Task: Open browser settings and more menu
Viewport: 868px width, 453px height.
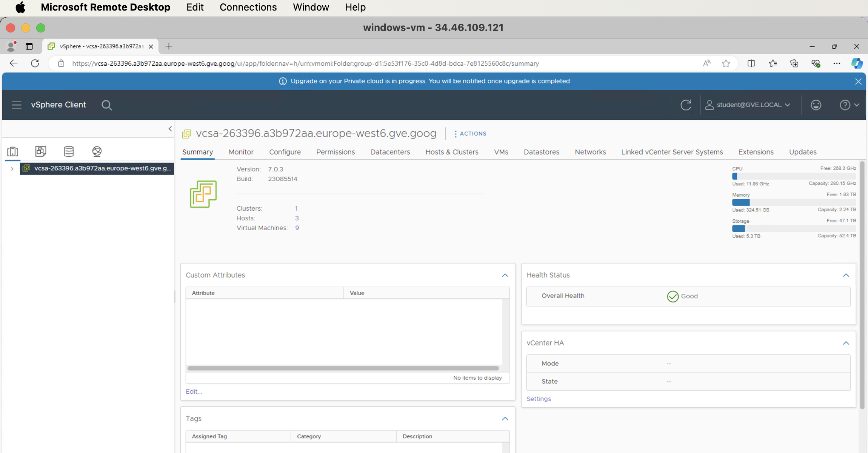Action: (837, 63)
